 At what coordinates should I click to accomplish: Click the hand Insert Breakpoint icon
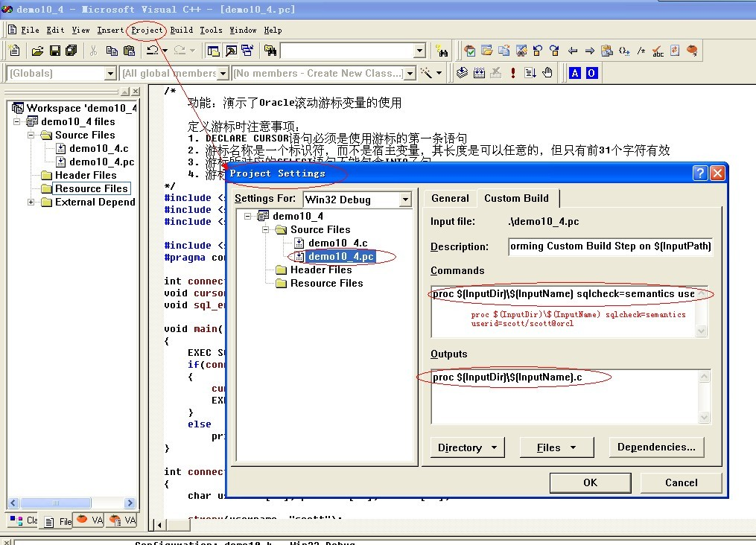click(x=547, y=73)
